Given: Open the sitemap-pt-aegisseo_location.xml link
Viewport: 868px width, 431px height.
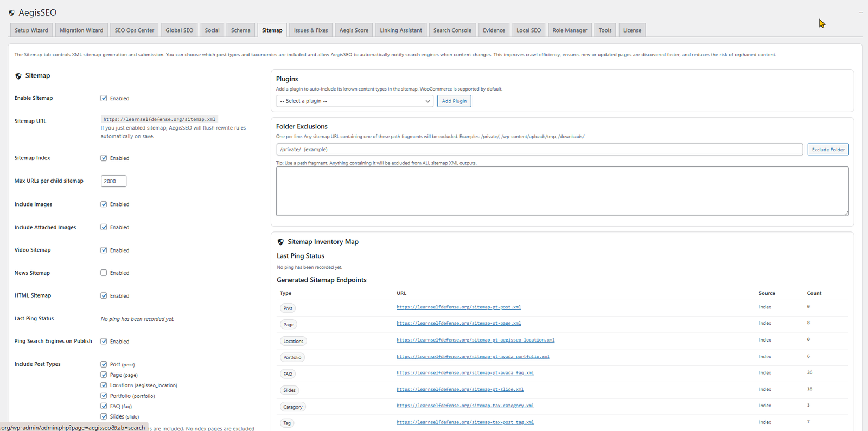Looking at the screenshot, I should (475, 340).
